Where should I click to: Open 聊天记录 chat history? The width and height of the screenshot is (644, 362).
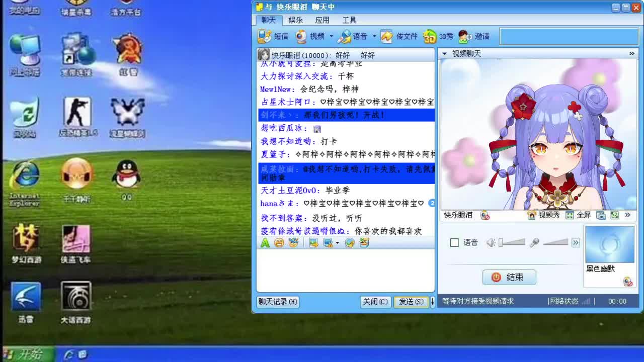pos(278,302)
